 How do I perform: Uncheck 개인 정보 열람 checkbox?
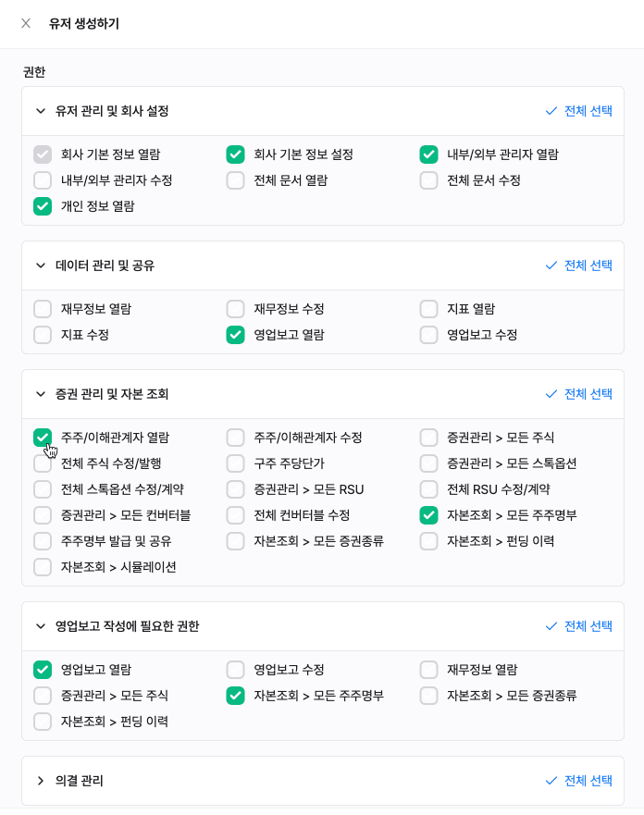pyautogui.click(x=43, y=206)
